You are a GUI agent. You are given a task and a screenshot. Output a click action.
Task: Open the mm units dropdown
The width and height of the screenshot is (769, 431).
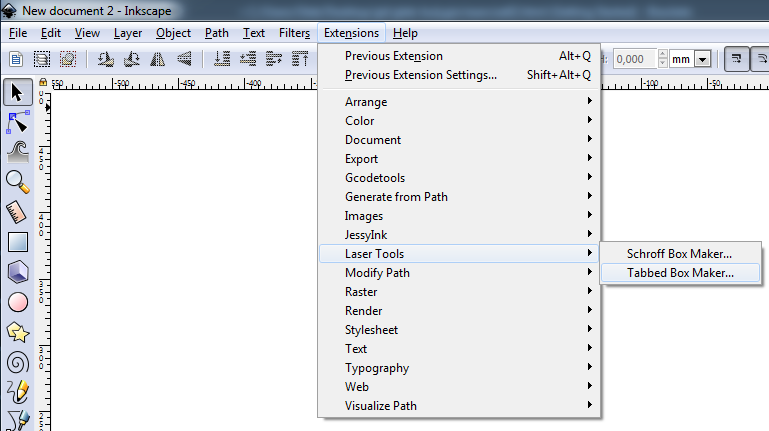tap(702, 60)
